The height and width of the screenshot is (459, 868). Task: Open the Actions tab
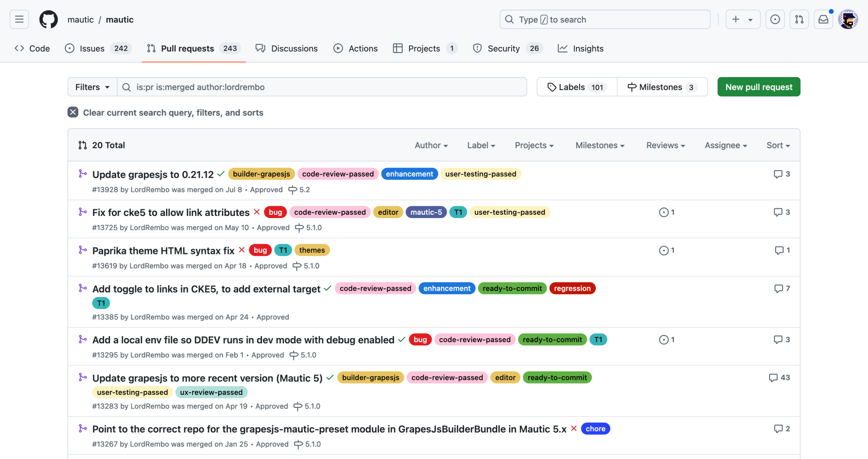(356, 48)
